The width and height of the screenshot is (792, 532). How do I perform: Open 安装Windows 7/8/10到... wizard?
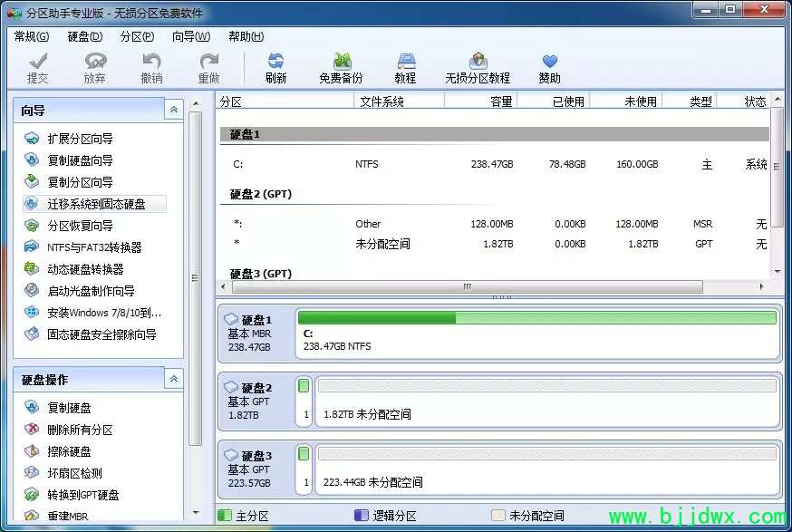click(x=93, y=313)
